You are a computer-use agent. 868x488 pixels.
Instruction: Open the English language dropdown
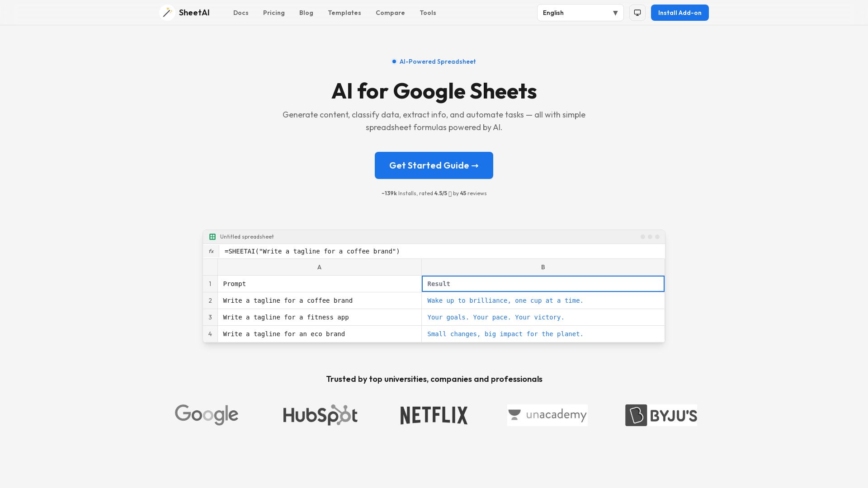point(580,13)
